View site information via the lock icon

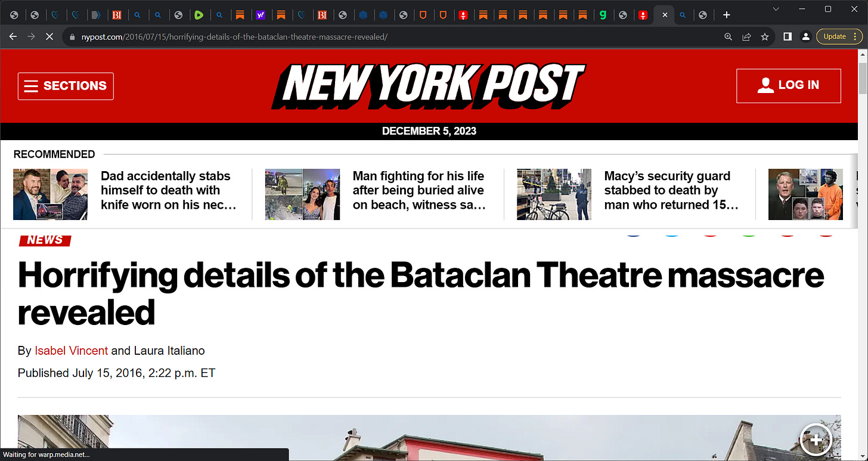(x=72, y=36)
